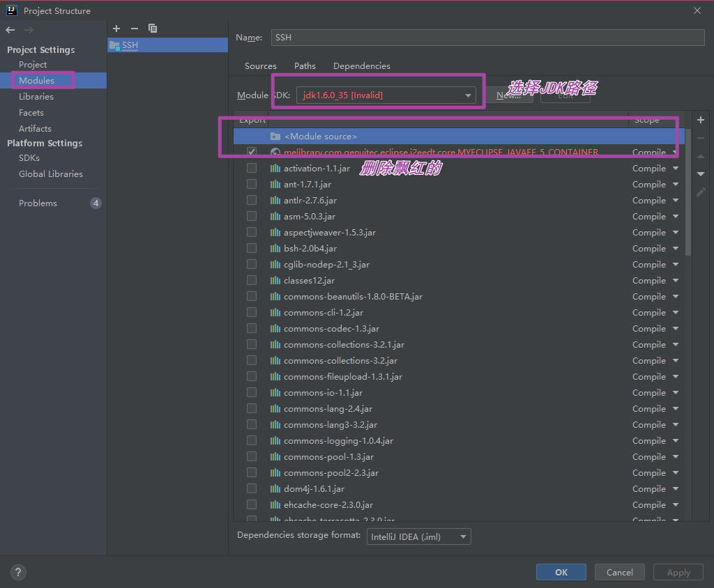Click library icon of dom4j-1.6.1.jar

click(275, 489)
